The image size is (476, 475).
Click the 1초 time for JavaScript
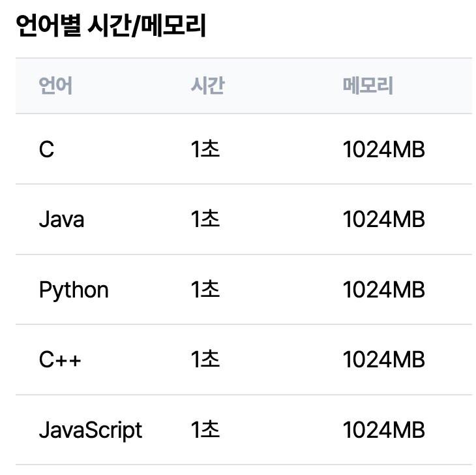coord(205,430)
